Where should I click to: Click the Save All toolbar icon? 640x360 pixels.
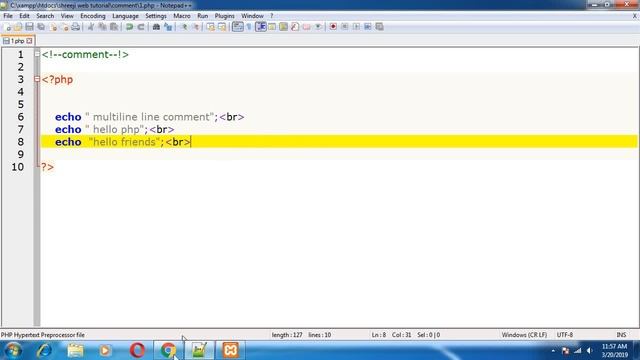[x=41, y=27]
